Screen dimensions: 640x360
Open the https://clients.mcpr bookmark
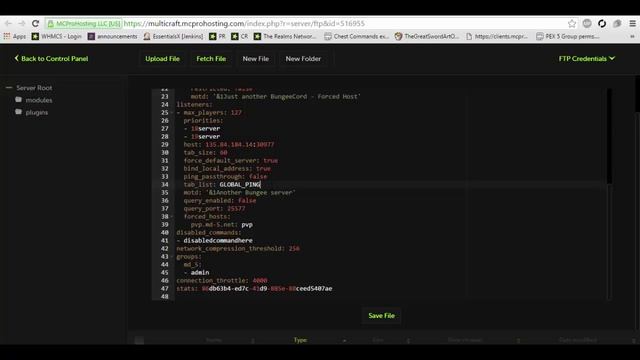coord(497,36)
